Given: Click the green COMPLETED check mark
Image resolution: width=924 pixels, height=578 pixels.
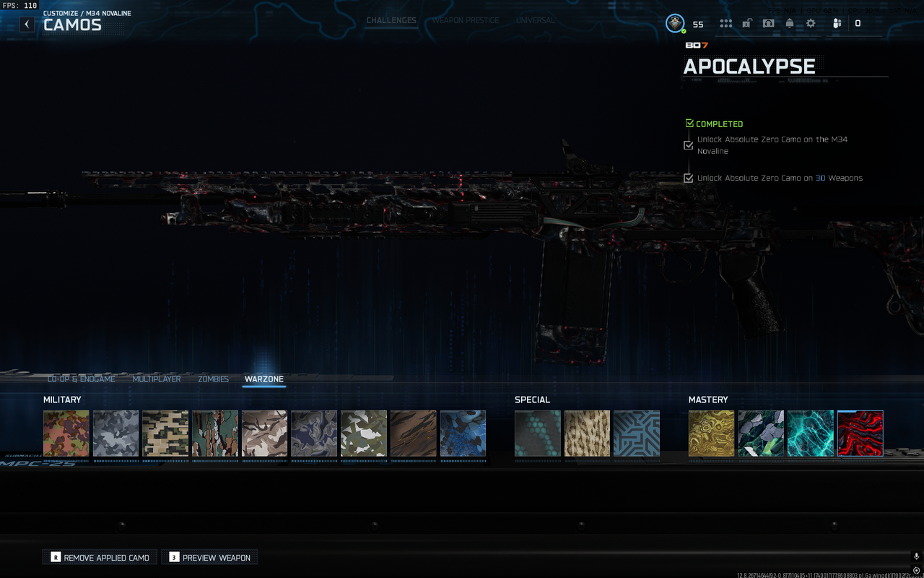Looking at the screenshot, I should (689, 124).
